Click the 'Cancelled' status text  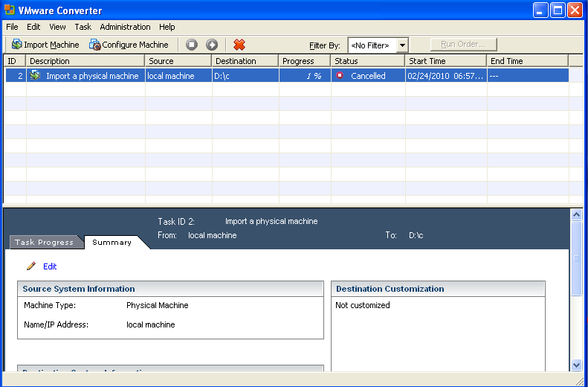point(368,76)
